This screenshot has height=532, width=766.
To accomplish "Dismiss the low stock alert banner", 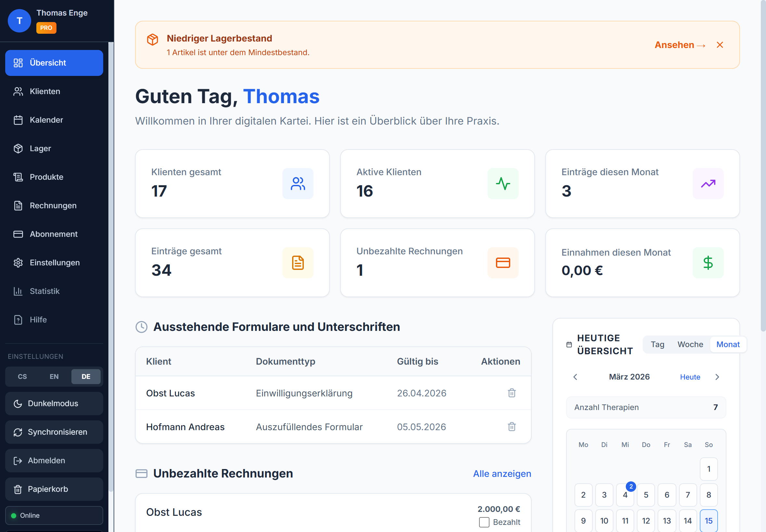I will click(x=720, y=45).
